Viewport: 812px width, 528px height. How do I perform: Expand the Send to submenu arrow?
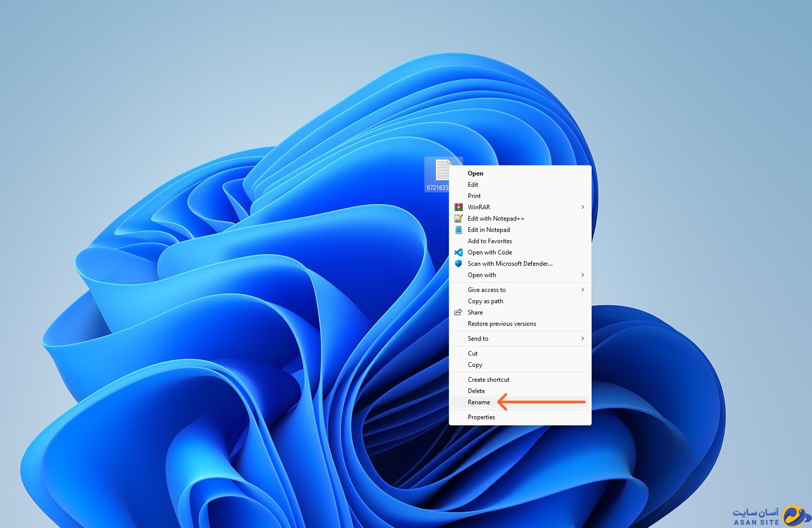pos(582,339)
